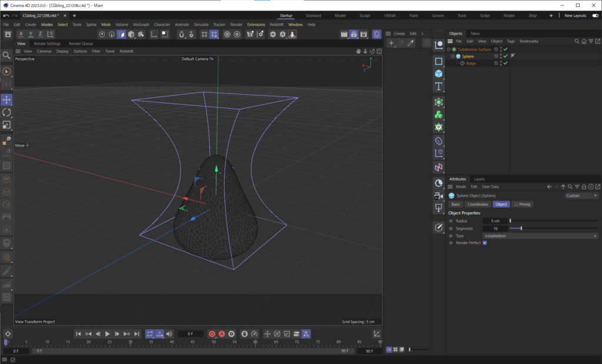Open the MoGraph menu
602x364 pixels.
(141, 24)
